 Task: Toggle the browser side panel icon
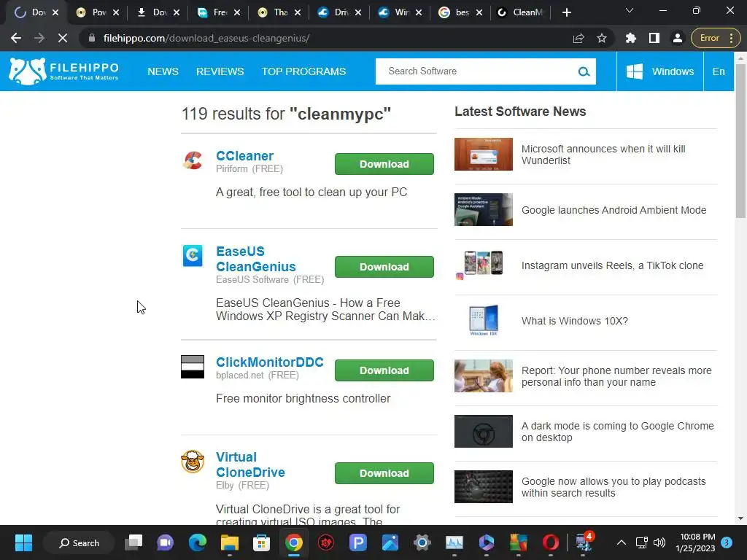pos(654,38)
